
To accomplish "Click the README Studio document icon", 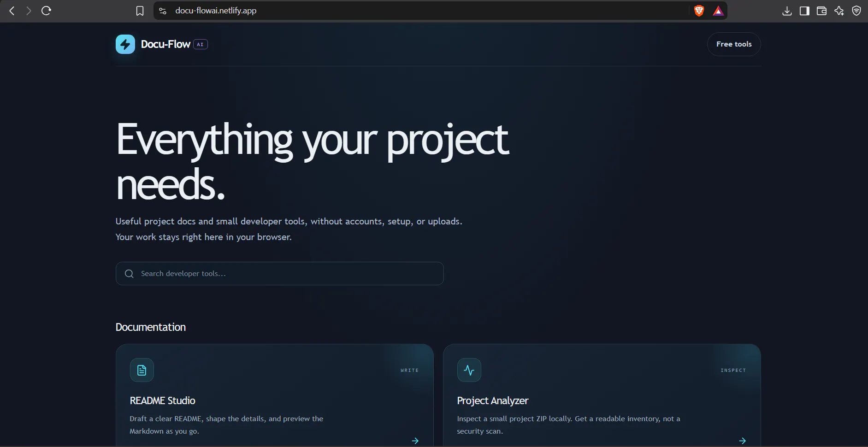I will pyautogui.click(x=142, y=370).
